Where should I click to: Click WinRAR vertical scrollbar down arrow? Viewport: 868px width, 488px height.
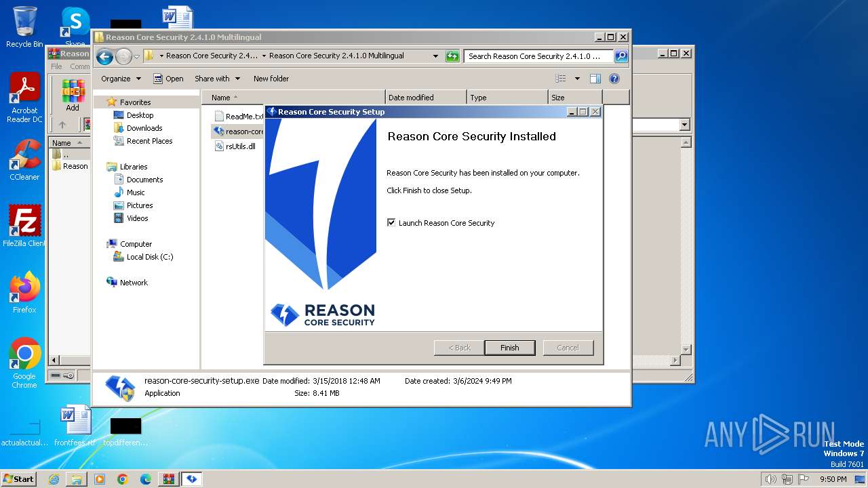pos(686,349)
